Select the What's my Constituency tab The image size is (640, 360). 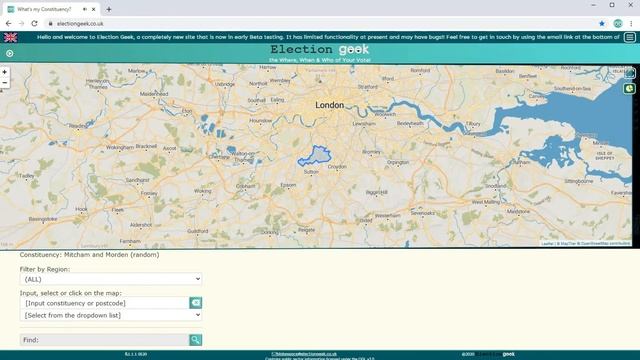(51, 9)
